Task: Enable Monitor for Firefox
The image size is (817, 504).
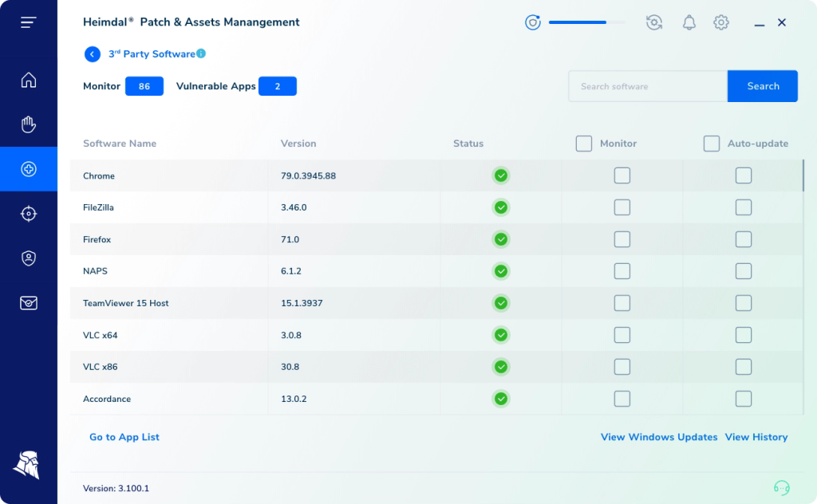Action: click(x=622, y=239)
